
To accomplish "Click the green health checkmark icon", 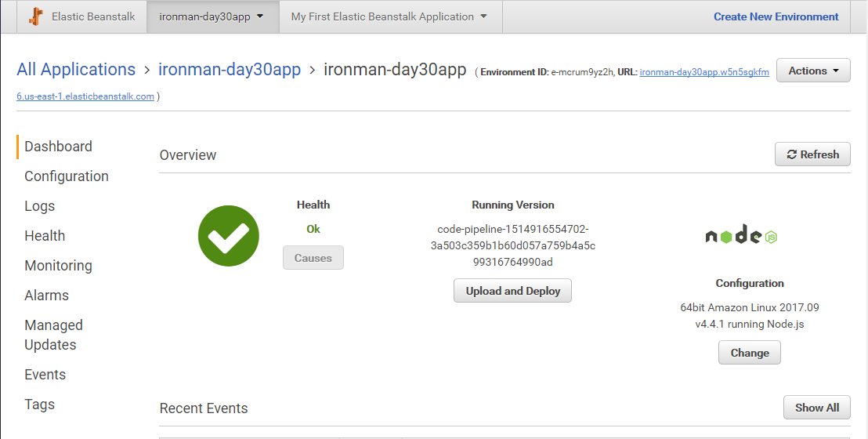I will (228, 235).
